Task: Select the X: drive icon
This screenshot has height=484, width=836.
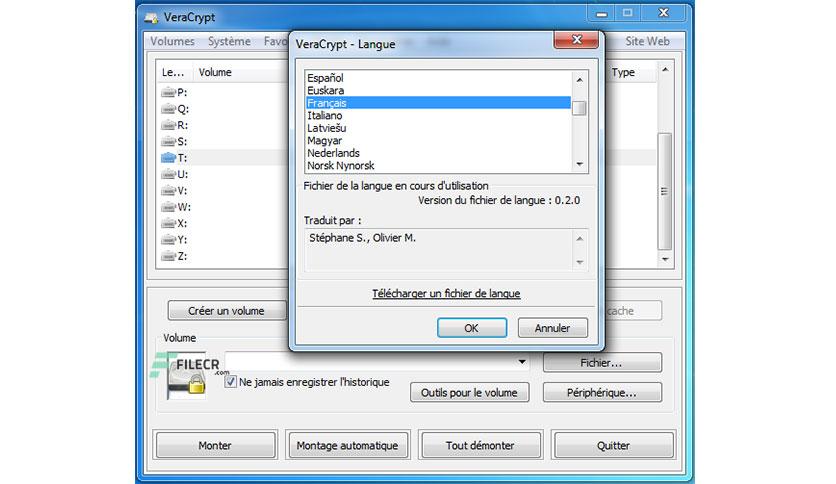Action: [x=168, y=223]
